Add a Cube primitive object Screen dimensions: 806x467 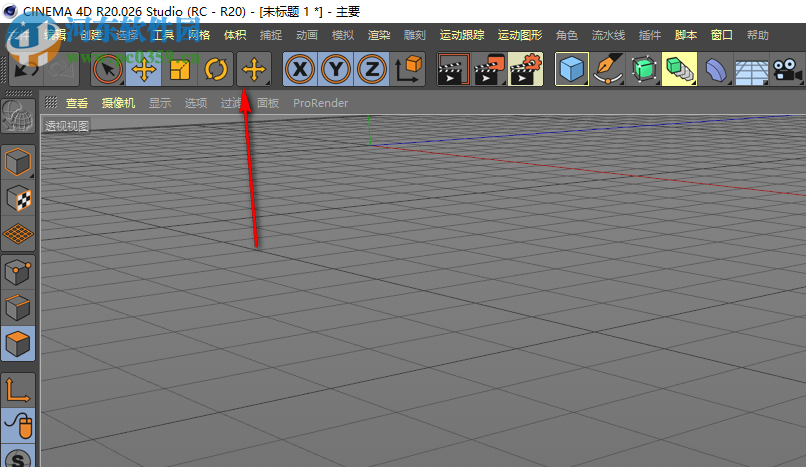click(x=572, y=69)
